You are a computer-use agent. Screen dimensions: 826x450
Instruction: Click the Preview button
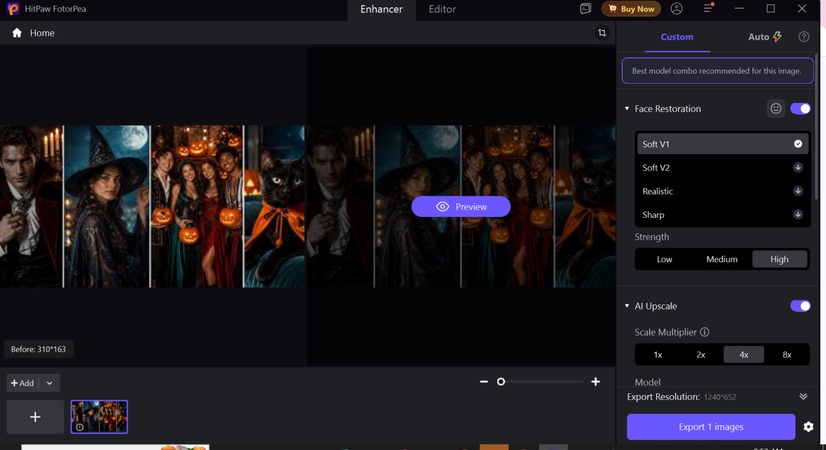tap(461, 207)
